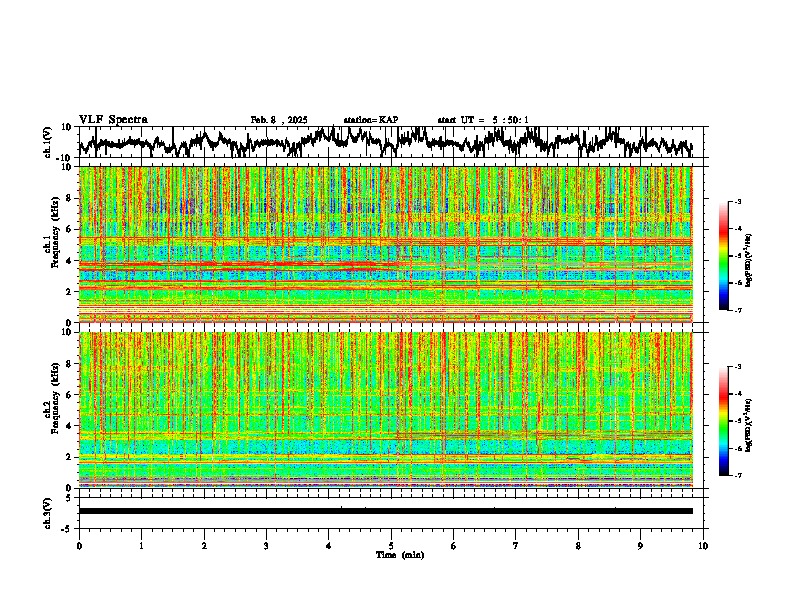Click the time axis tick label "3"
This screenshot has width=792, height=612.
point(266,546)
